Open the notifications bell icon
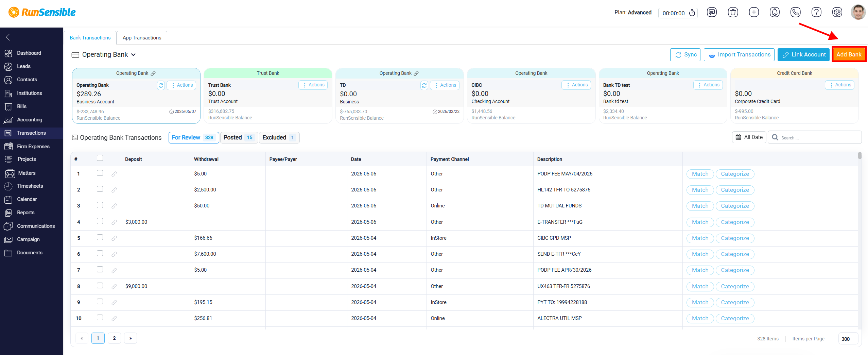Viewport: 868px width, 355px height. (775, 13)
